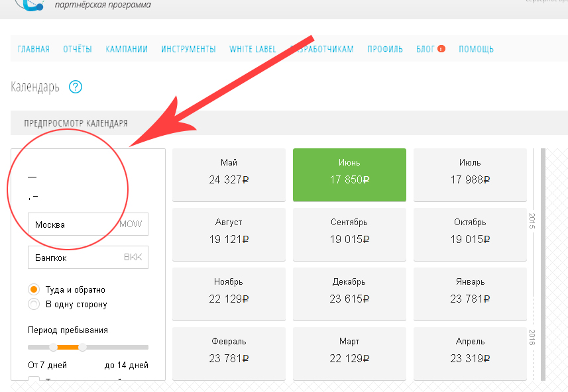This screenshot has width=568, height=392.
Task: Click the Период пребывания label
Action: pyautogui.click(x=68, y=330)
